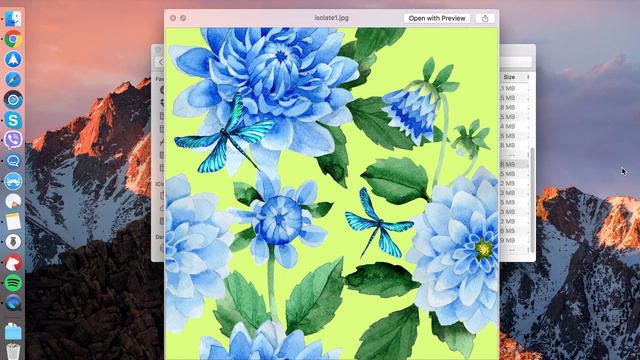Click the Finder search field
Image resolution: width=640 pixels, height=360 pixels.
pos(516,62)
